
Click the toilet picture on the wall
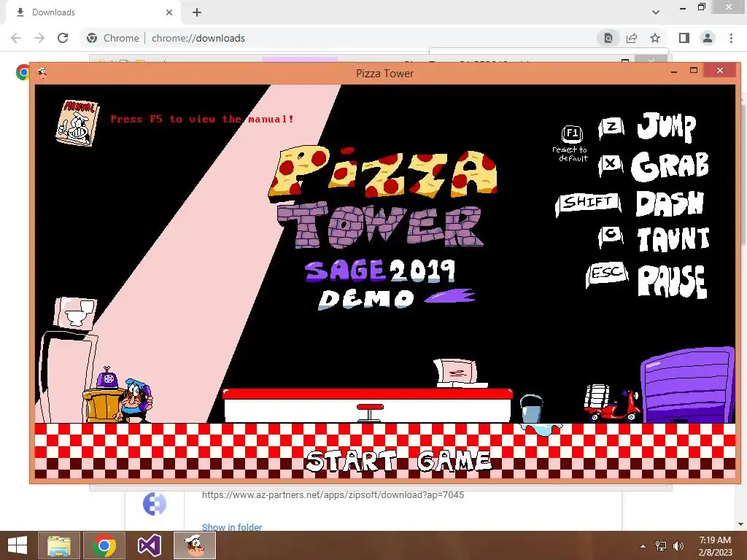point(75,314)
